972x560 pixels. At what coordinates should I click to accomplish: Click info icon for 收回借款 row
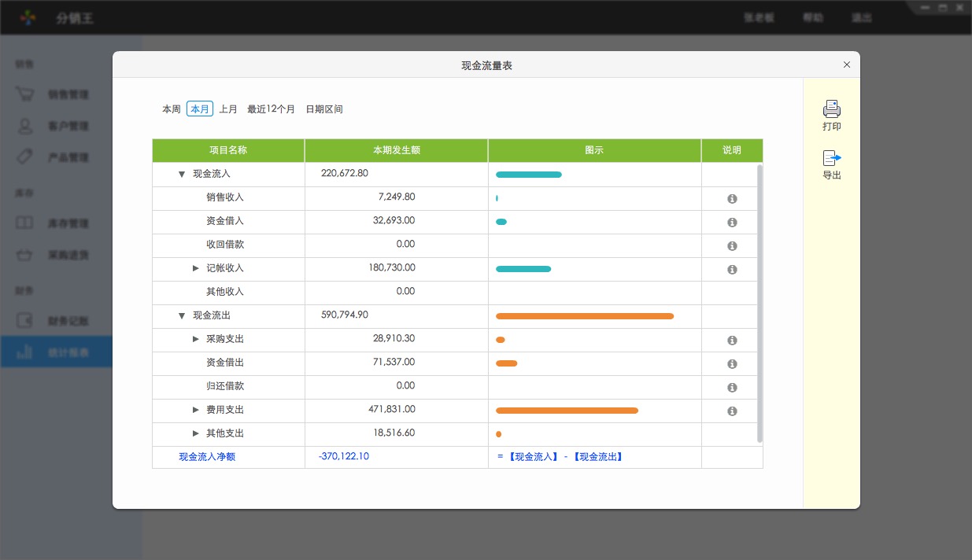click(732, 246)
